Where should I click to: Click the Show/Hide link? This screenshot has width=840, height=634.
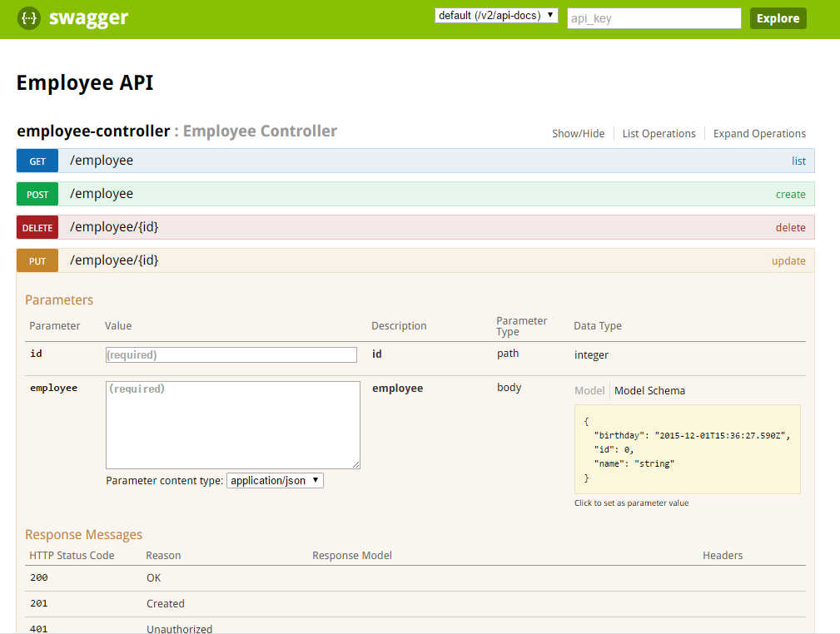click(578, 134)
